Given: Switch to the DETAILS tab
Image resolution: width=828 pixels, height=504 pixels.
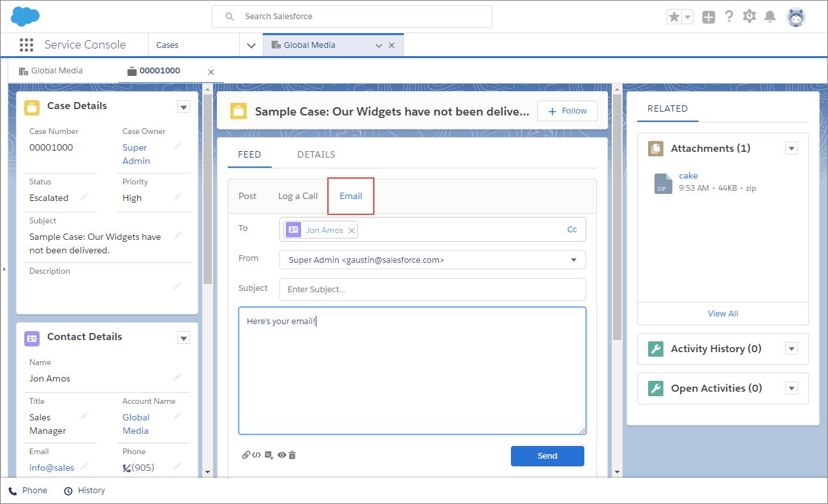Looking at the screenshot, I should (316, 154).
